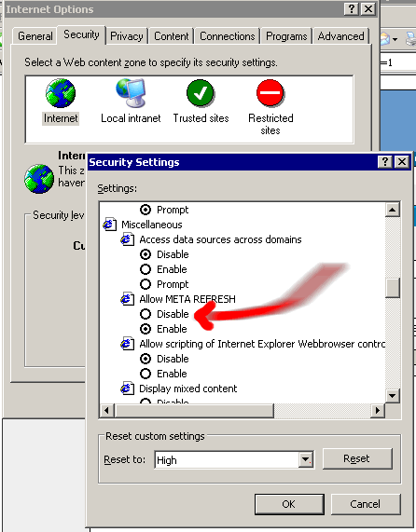Screen dimensions: 416x532
Task: Click the horizontal scroll left arrow
Action: click(106, 411)
